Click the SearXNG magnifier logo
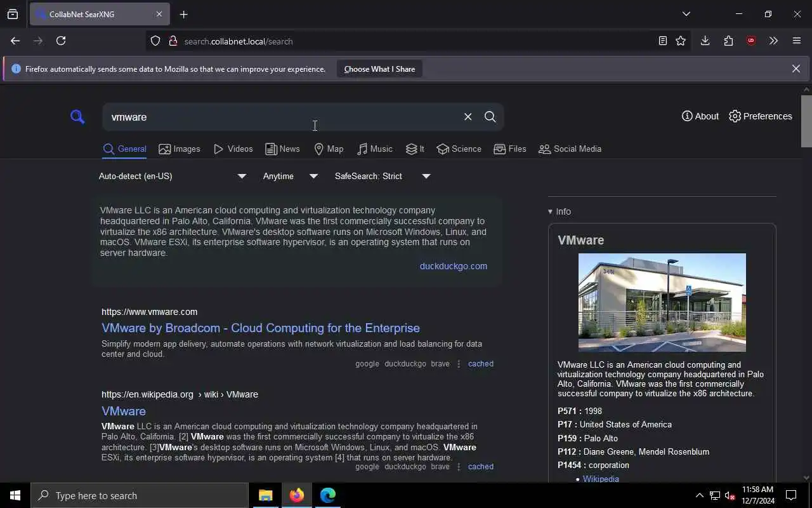The image size is (812, 508). [x=77, y=117]
